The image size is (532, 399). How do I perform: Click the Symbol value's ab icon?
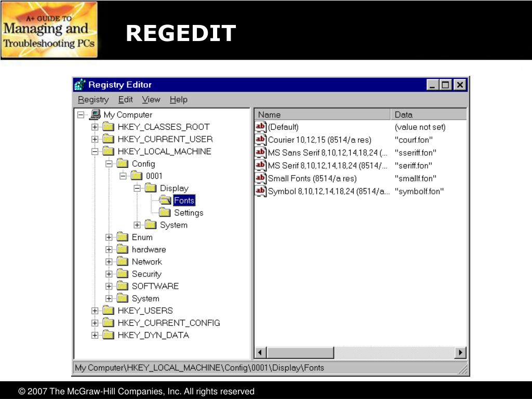click(x=261, y=191)
